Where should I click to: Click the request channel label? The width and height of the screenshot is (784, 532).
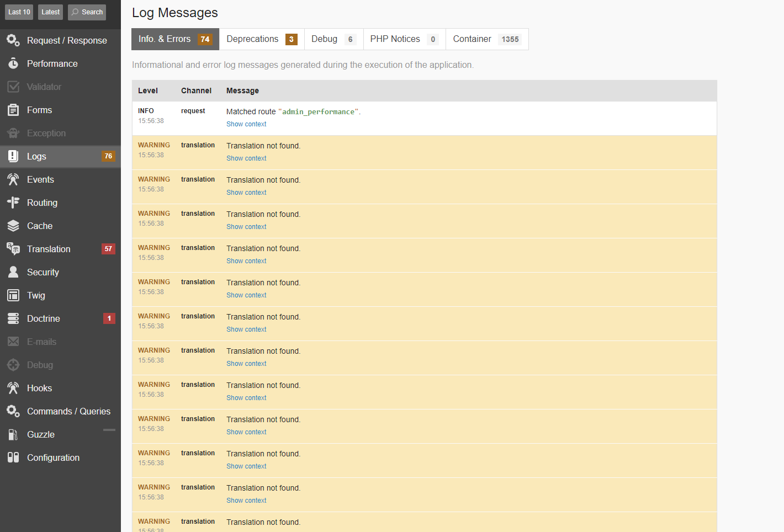tap(193, 111)
